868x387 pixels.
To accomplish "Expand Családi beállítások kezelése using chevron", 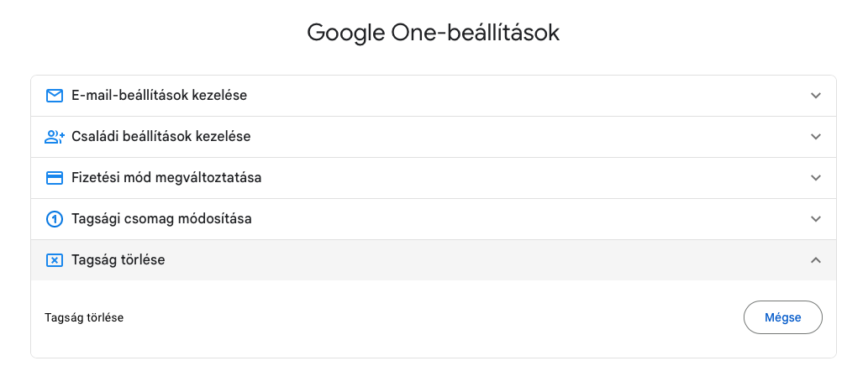I will pyautogui.click(x=815, y=137).
